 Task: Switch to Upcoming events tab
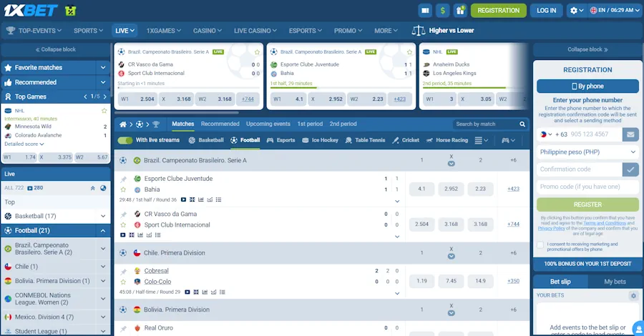click(268, 124)
